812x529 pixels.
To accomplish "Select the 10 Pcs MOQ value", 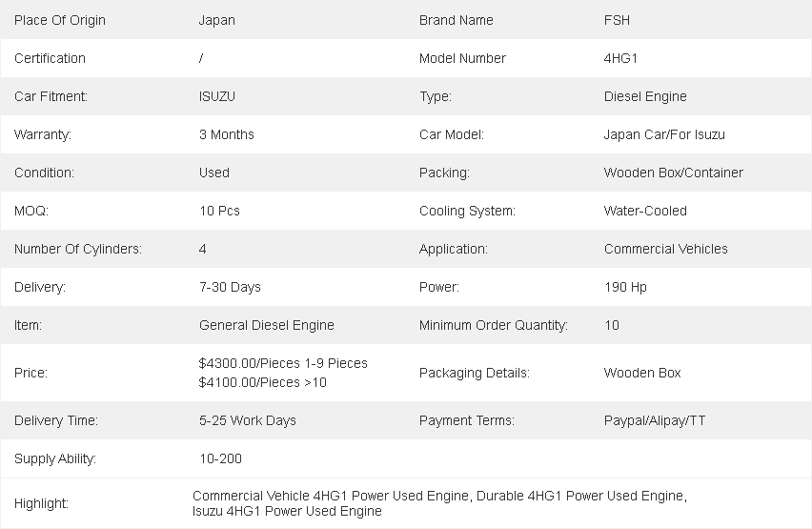I will tap(219, 211).
